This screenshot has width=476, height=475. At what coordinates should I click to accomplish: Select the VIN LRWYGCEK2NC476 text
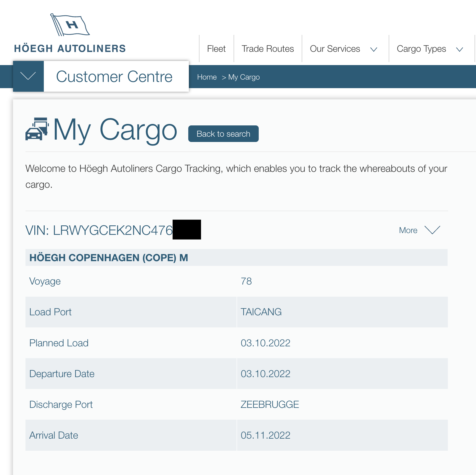pyautogui.click(x=99, y=230)
